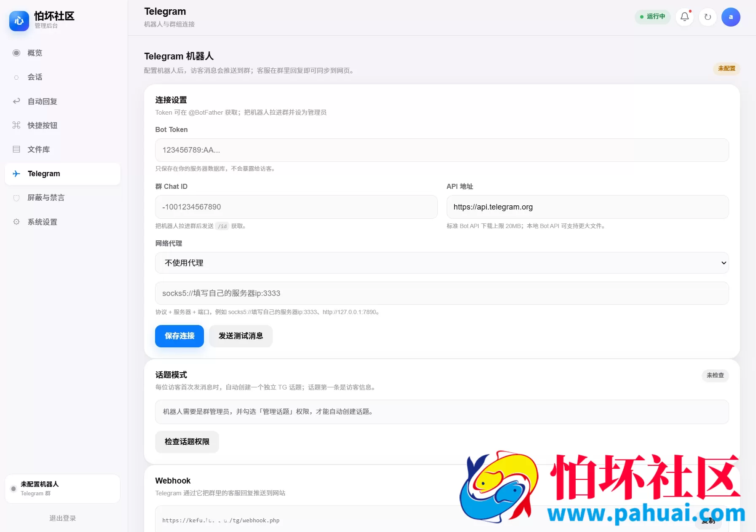Click the 未配置 status badge
This screenshot has width=756, height=532.
point(727,68)
